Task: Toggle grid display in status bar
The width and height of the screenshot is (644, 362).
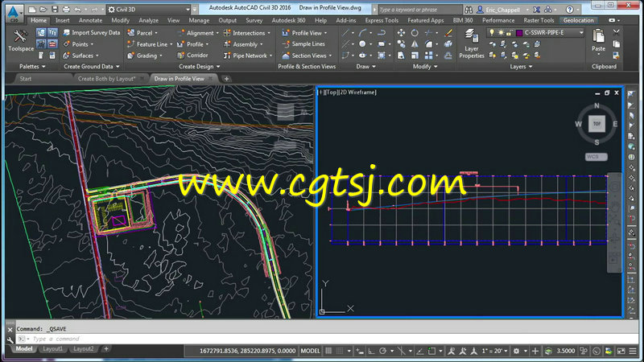Action: (x=328, y=351)
